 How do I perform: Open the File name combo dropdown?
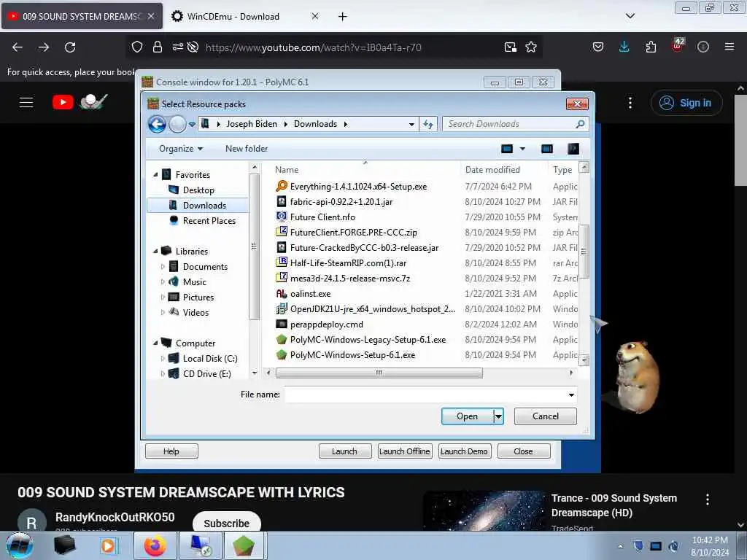[x=570, y=394]
